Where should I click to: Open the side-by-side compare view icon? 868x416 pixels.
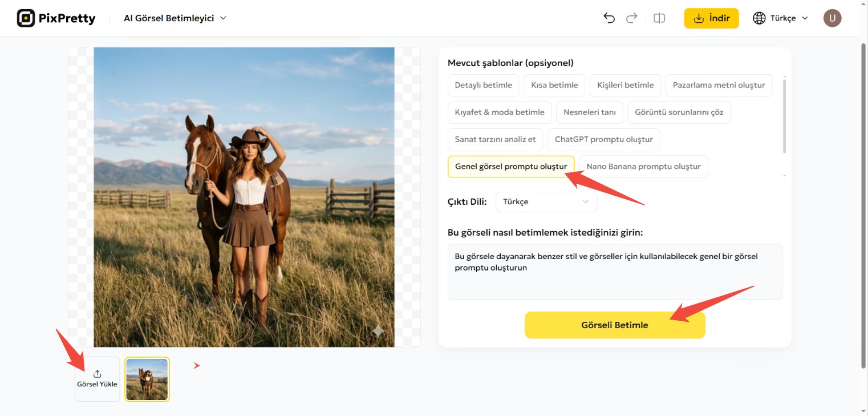659,18
